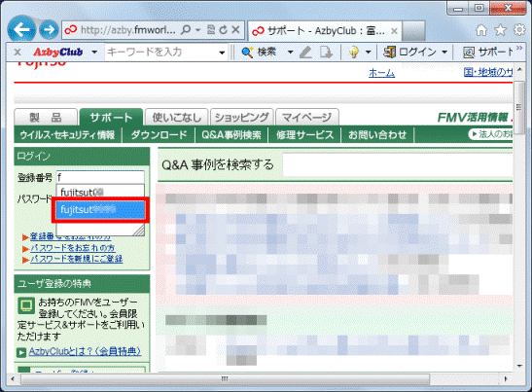Open ウイルス・セキュリティ情報 in the green menu
The height and width of the screenshot is (392, 532).
pos(67,135)
